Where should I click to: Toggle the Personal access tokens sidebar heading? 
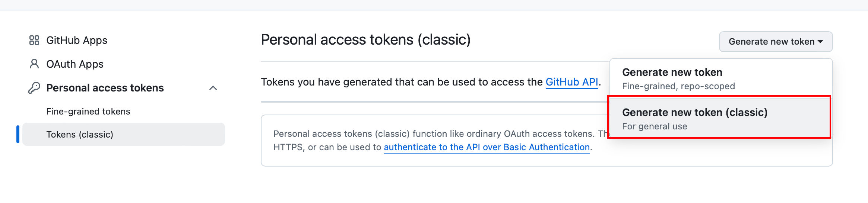[x=105, y=88]
